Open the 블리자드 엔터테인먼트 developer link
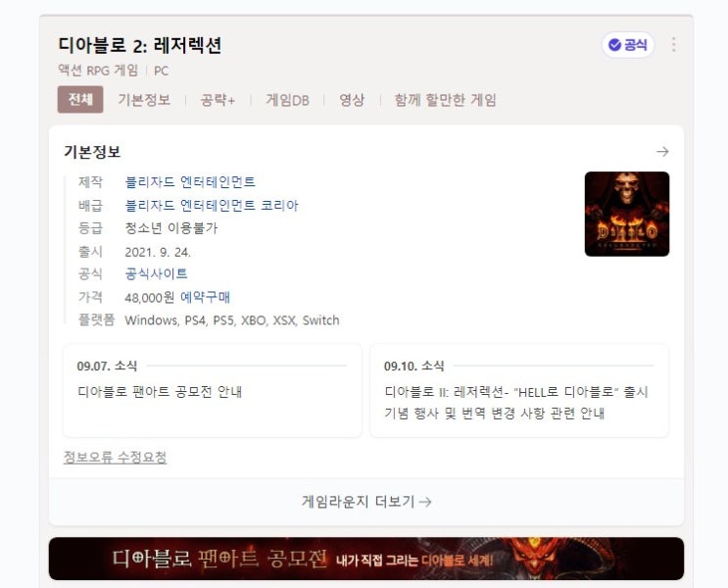 coord(190,181)
